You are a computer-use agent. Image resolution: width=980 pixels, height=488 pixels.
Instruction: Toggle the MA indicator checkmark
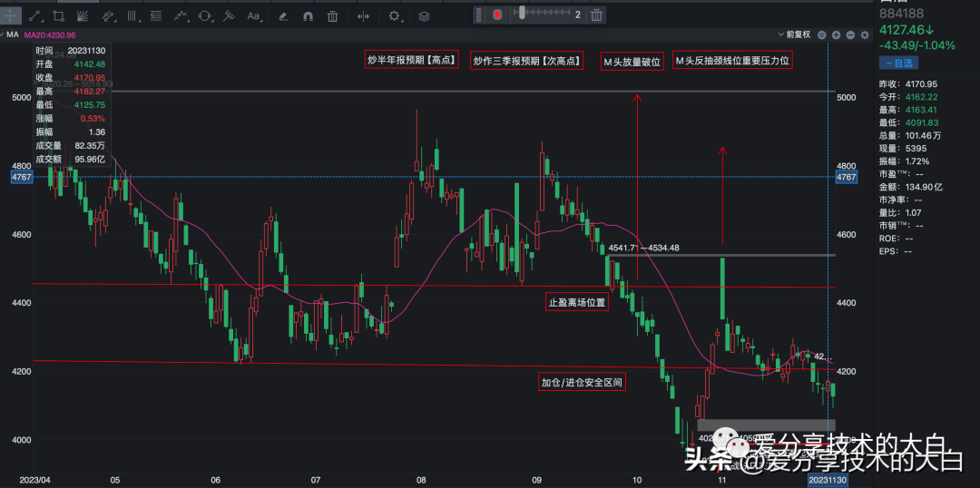tap(2, 35)
